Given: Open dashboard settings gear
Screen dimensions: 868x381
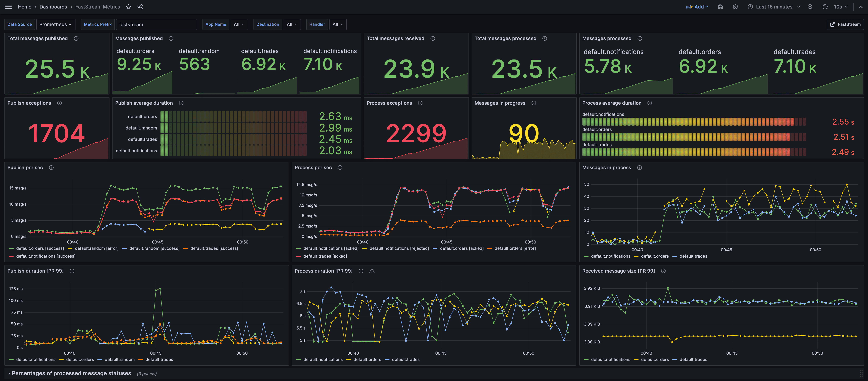Looking at the screenshot, I should (735, 7).
